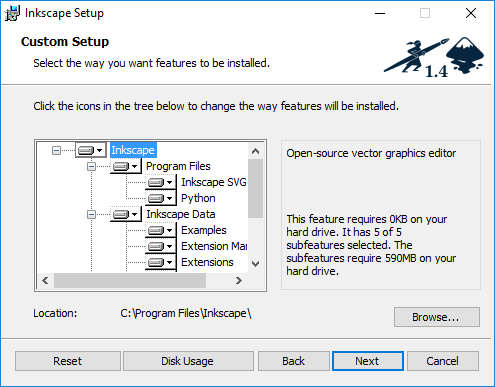Click the tree scroll left arrow
The height and width of the screenshot is (387, 495).
click(45, 281)
